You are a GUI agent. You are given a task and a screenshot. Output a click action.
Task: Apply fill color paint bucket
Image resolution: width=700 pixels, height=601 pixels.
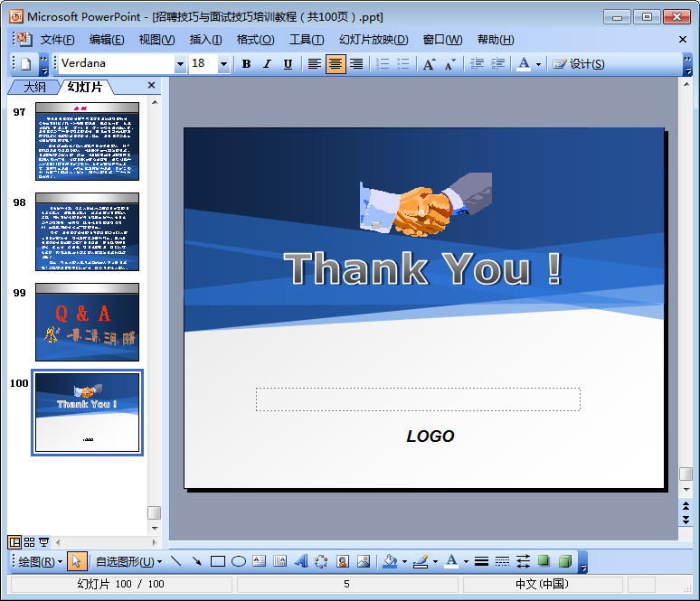[x=390, y=561]
